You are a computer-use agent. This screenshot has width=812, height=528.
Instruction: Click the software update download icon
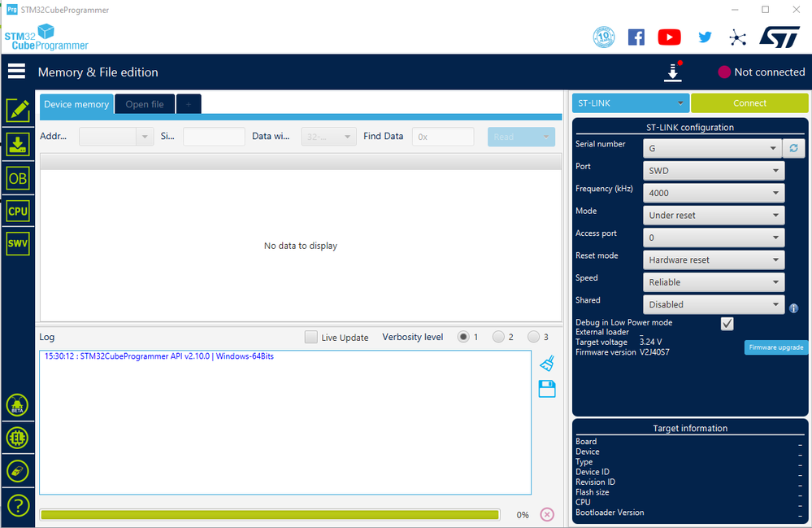tap(673, 72)
